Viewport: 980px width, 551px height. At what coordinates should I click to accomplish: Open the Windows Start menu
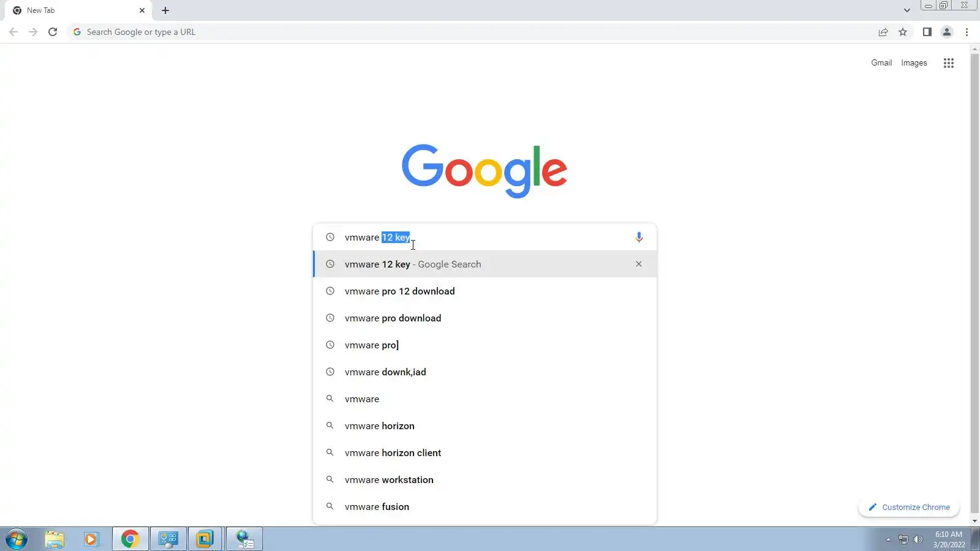[x=17, y=539]
